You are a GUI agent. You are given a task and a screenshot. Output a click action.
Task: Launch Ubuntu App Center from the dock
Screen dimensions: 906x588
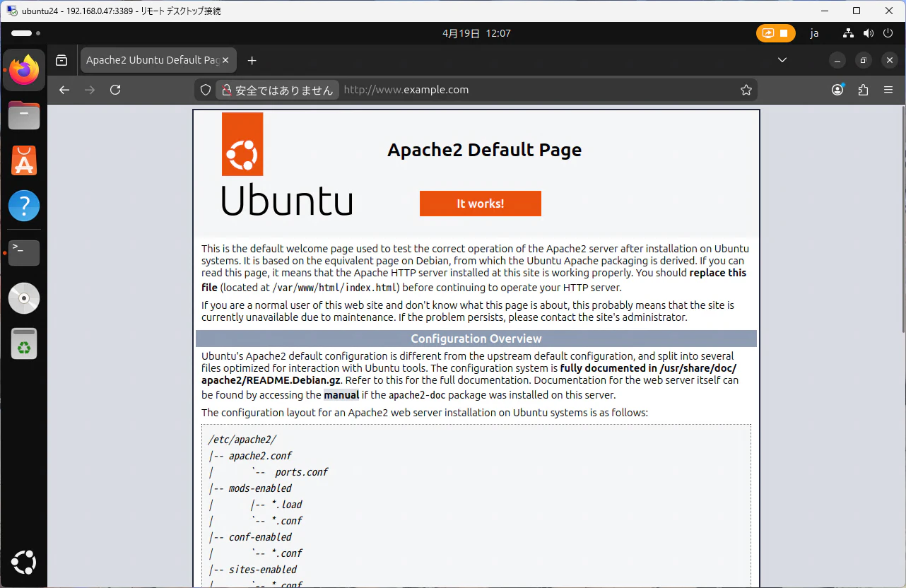(x=24, y=161)
